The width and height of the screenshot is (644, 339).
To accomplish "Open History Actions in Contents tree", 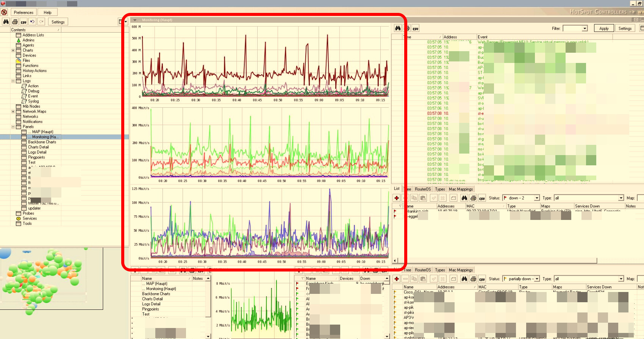I will click(34, 71).
